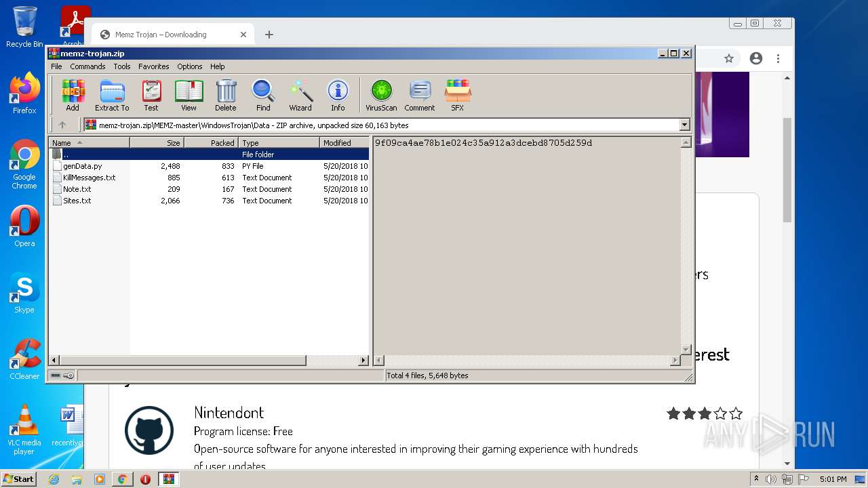Click the taskbar volume icon

coord(771,479)
